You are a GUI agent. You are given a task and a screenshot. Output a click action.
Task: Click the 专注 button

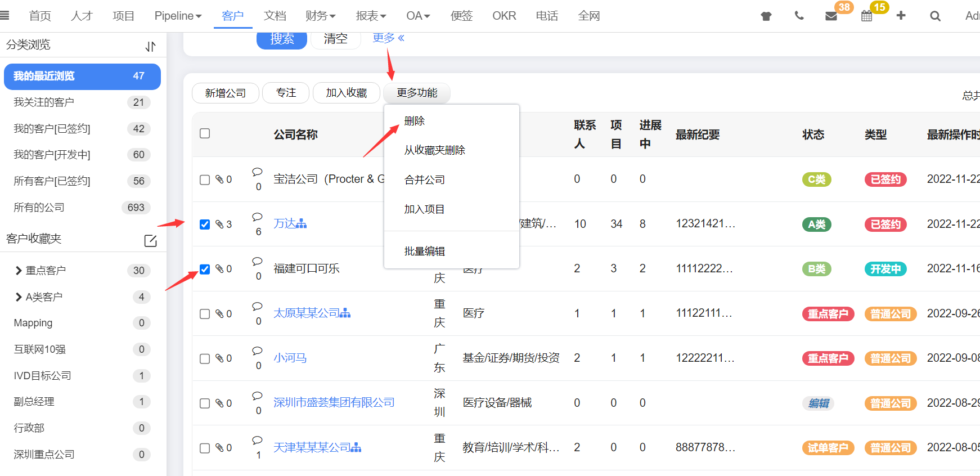click(x=286, y=93)
